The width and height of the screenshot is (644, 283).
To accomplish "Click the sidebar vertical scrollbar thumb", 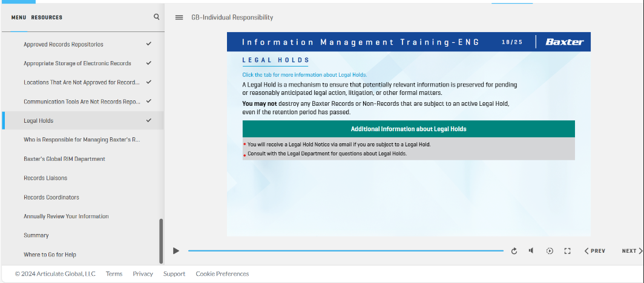I will 161,241.
